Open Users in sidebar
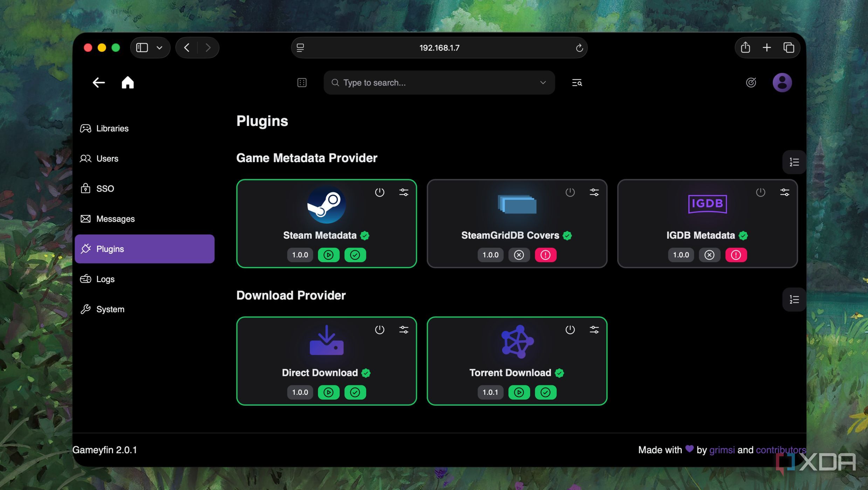The height and width of the screenshot is (490, 868). point(144,159)
